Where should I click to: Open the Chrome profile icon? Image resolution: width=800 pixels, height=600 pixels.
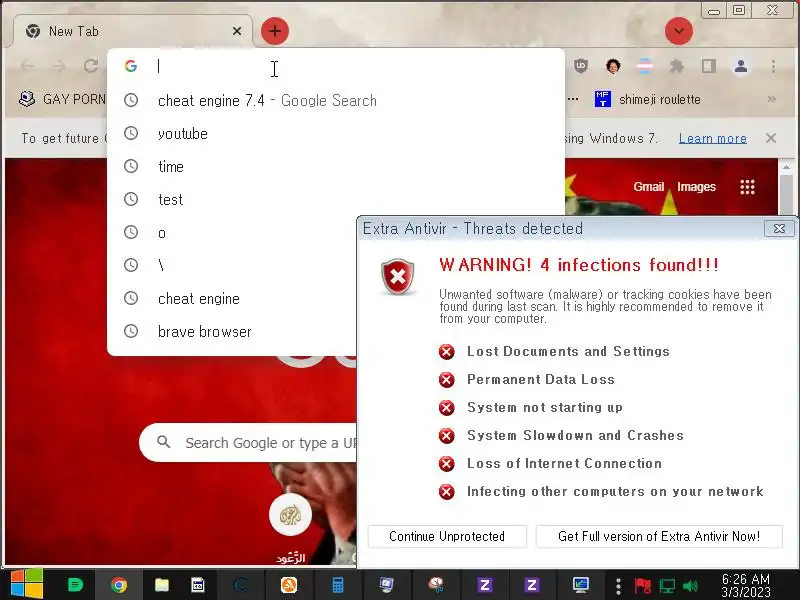[741, 66]
